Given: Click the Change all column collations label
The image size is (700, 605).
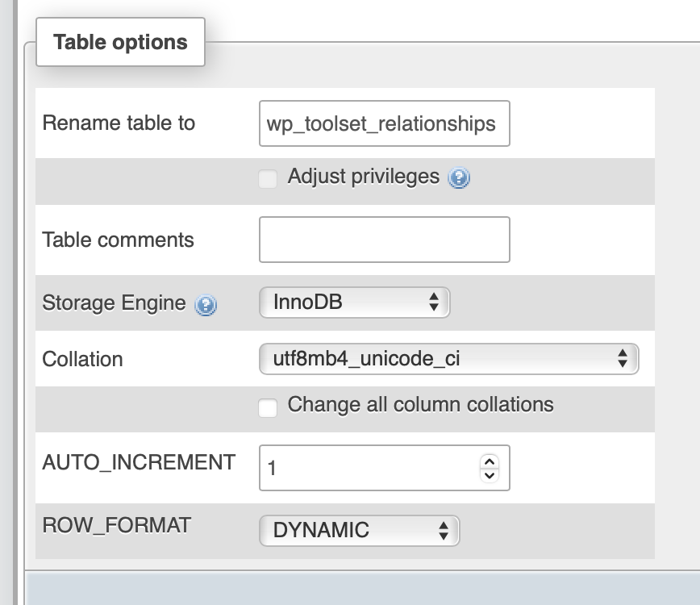Looking at the screenshot, I should click(x=420, y=404).
